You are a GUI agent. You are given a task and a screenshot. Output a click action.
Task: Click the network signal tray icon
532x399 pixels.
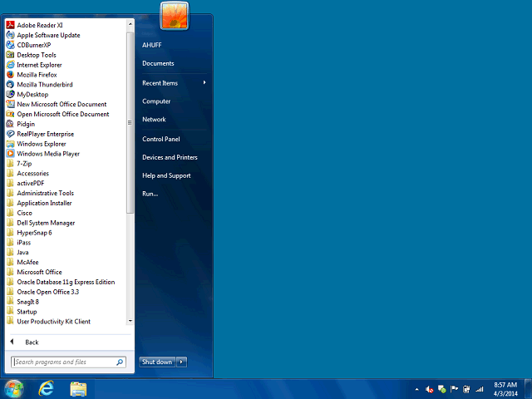click(480, 389)
